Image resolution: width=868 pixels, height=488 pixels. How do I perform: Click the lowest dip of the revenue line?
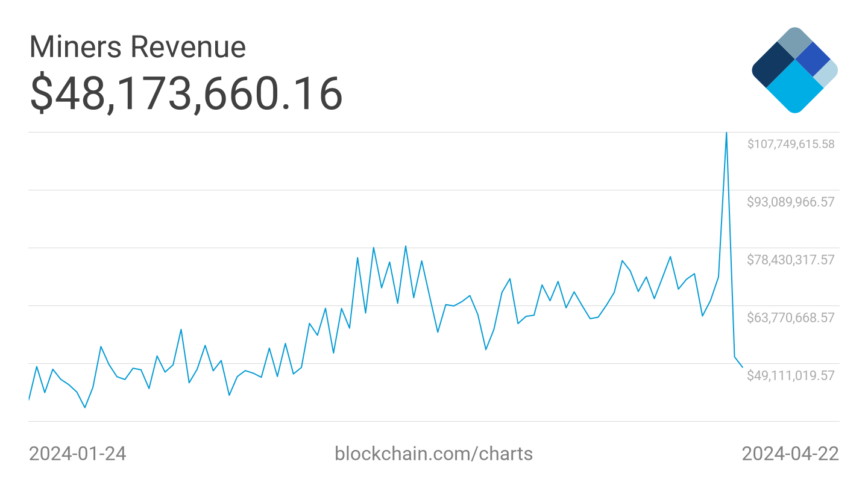pos(84,407)
